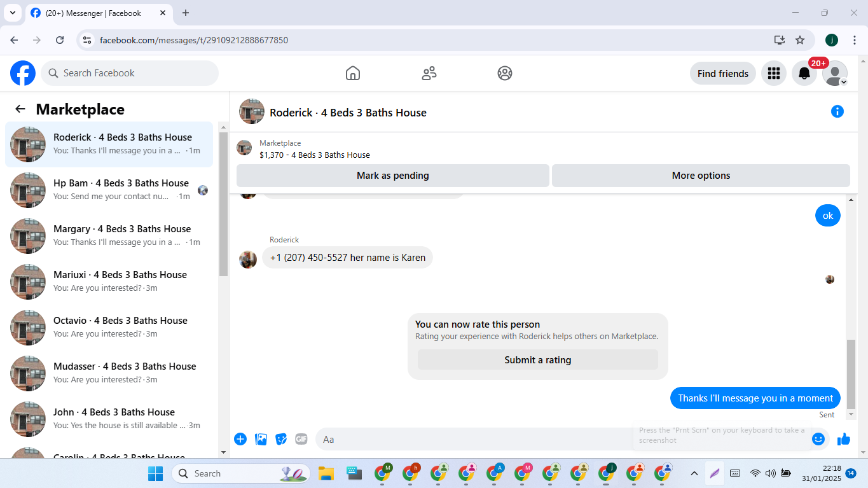Screen dimensions: 868x488
Task: Open the clock showing 22:18
Action: point(822,473)
